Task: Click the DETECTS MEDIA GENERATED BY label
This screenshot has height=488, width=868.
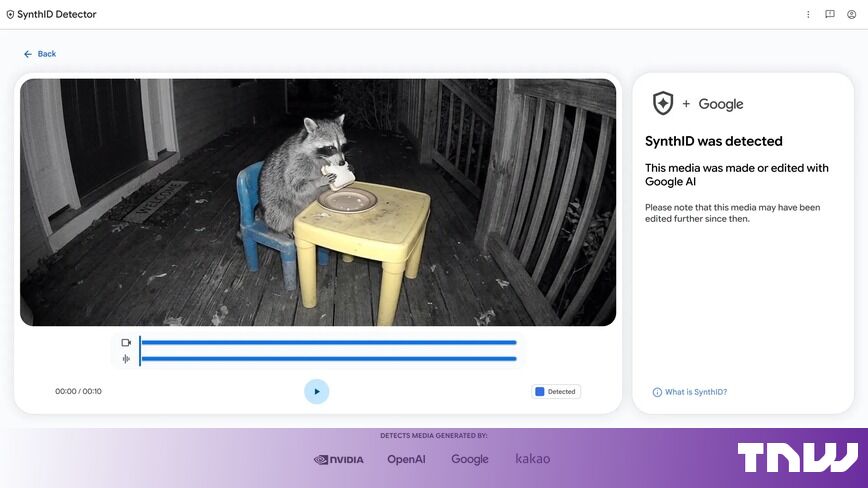Action: (x=433, y=435)
